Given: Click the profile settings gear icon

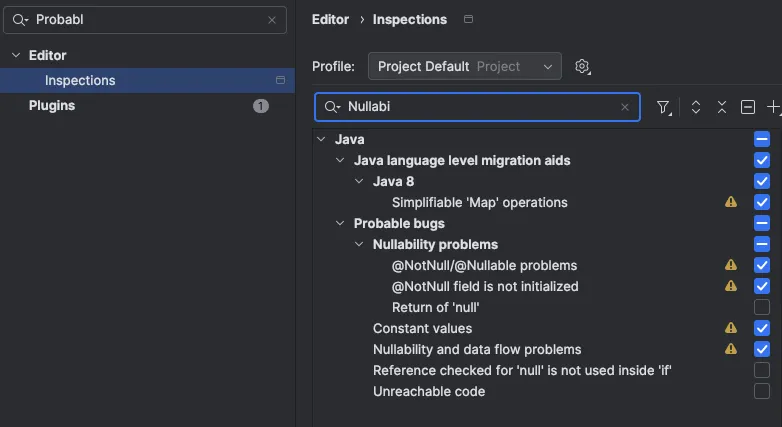Looking at the screenshot, I should 583,67.
